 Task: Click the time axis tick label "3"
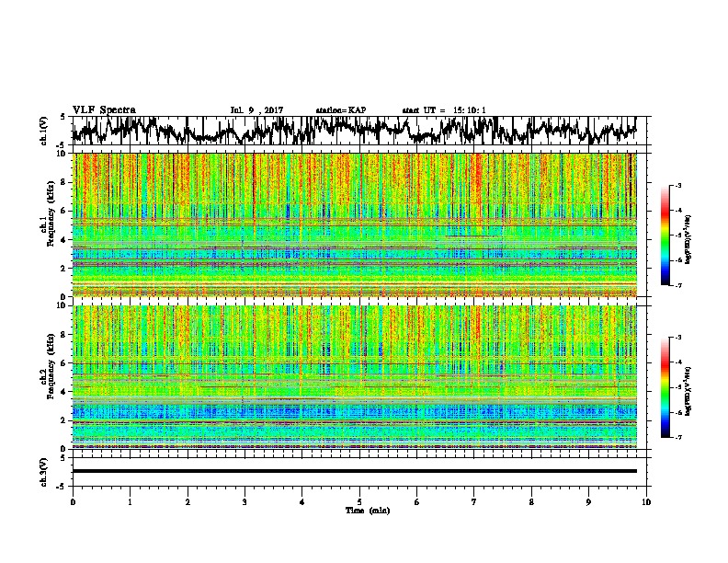tap(245, 502)
